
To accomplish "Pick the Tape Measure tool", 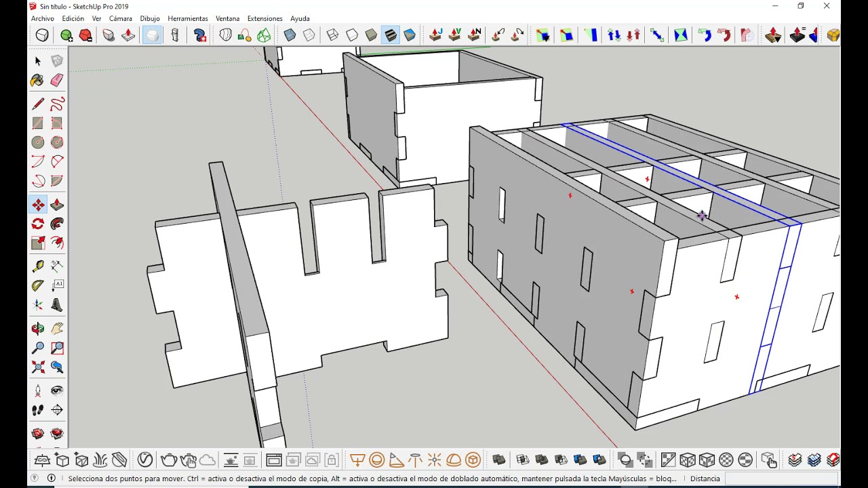I will [x=38, y=266].
